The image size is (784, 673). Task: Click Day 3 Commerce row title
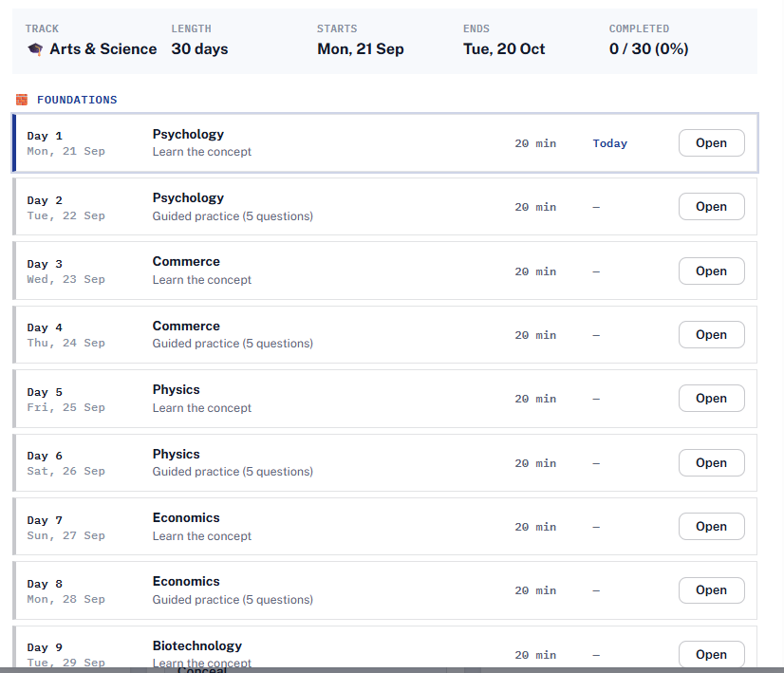point(186,261)
